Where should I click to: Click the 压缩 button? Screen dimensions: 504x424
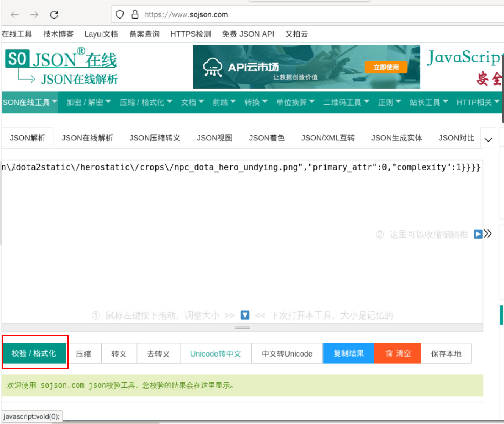83,354
